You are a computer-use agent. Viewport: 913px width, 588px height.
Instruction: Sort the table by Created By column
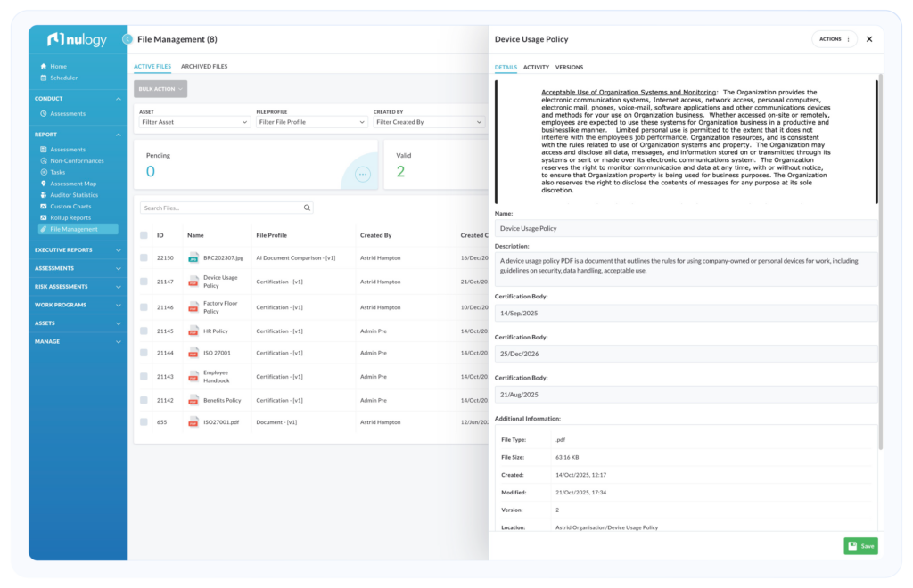point(375,235)
